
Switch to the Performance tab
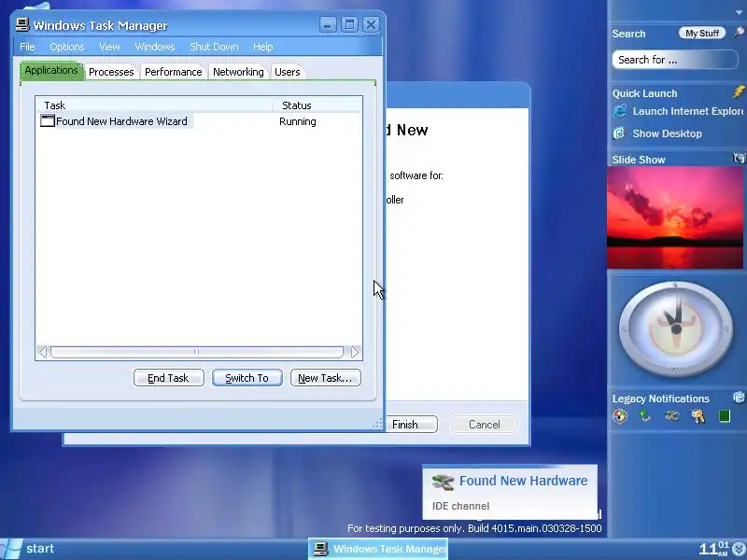tap(173, 72)
